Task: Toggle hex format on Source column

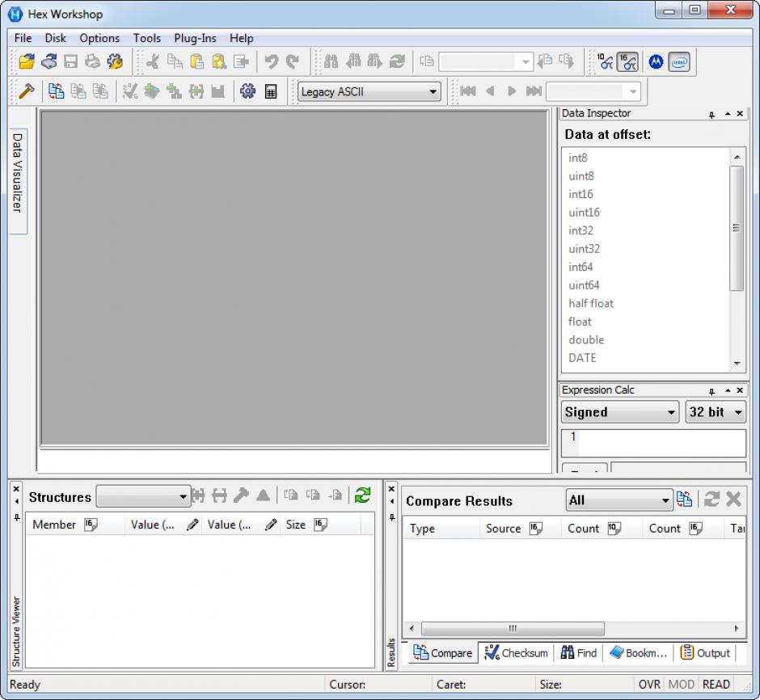Action: tap(535, 529)
